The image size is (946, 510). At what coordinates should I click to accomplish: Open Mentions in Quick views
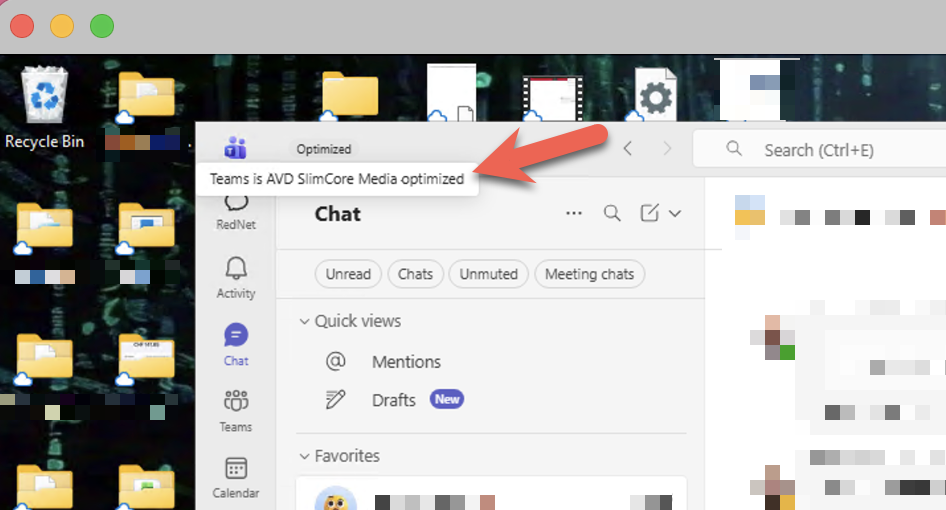click(406, 362)
